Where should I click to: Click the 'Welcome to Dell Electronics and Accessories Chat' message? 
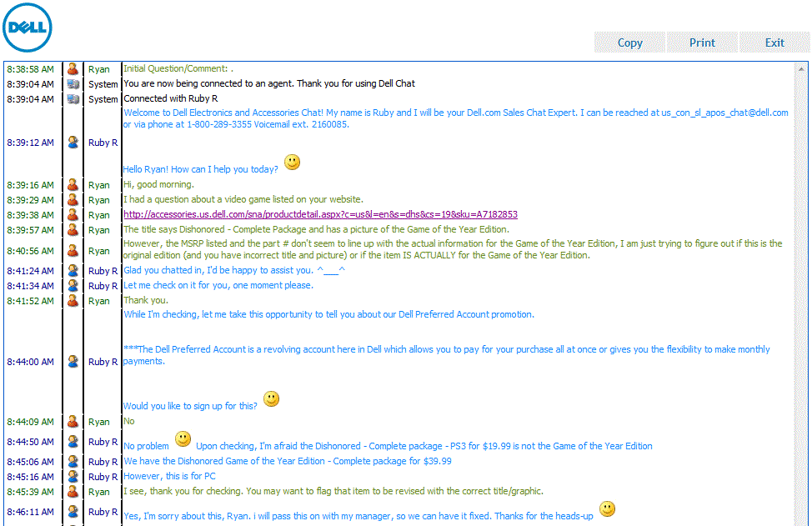456,118
